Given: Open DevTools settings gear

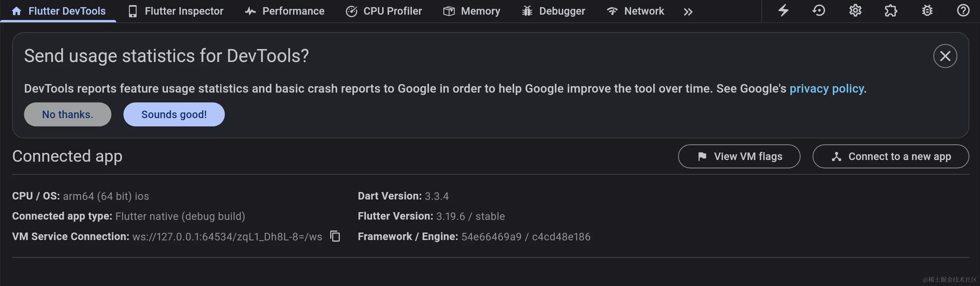Looking at the screenshot, I should click(x=855, y=11).
